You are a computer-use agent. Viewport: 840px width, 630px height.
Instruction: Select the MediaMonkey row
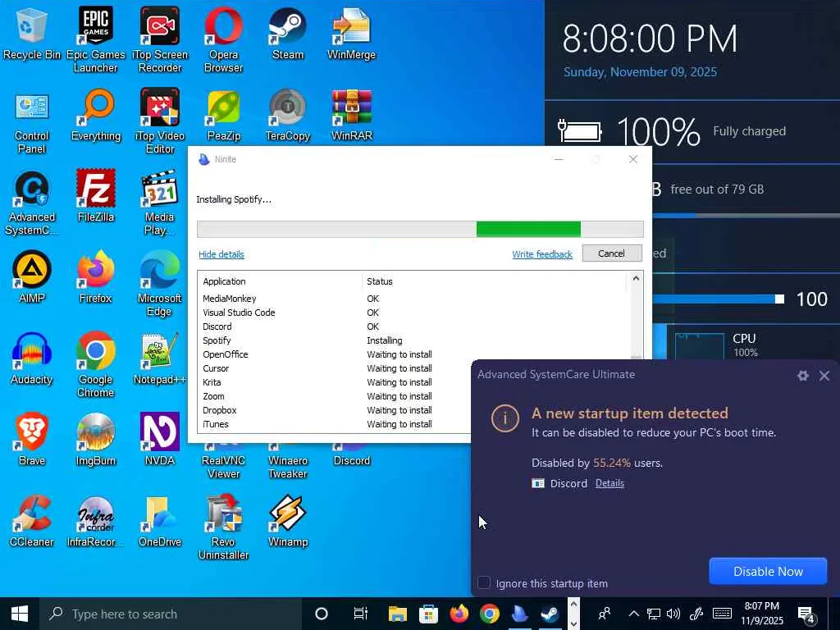tap(414, 299)
